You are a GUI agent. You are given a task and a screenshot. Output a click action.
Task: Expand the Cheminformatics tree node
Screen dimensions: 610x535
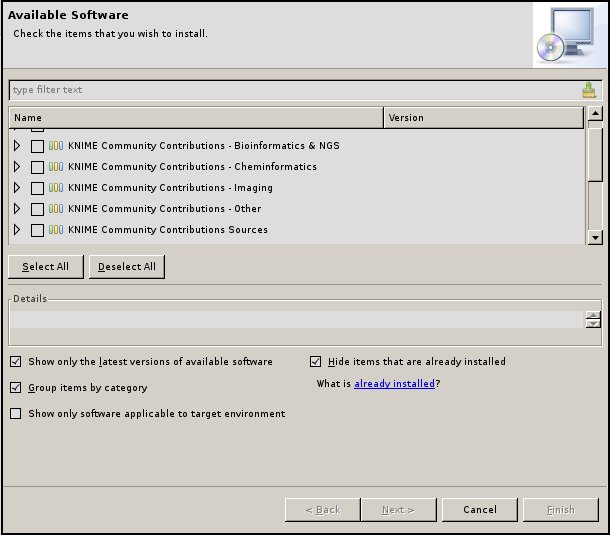coord(17,167)
